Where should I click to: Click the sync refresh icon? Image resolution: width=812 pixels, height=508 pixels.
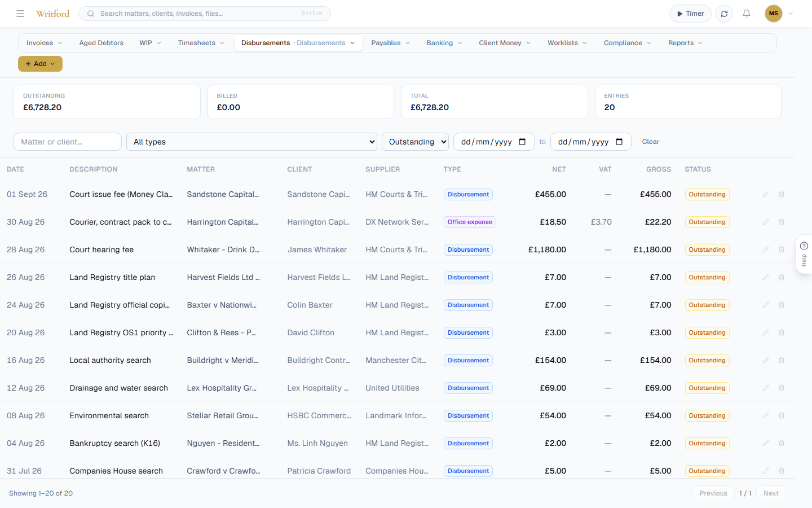(x=724, y=14)
